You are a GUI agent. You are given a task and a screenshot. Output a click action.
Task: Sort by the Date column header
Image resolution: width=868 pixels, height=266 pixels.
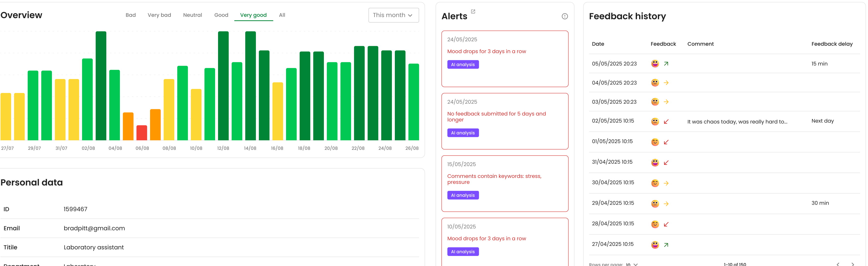(x=598, y=44)
